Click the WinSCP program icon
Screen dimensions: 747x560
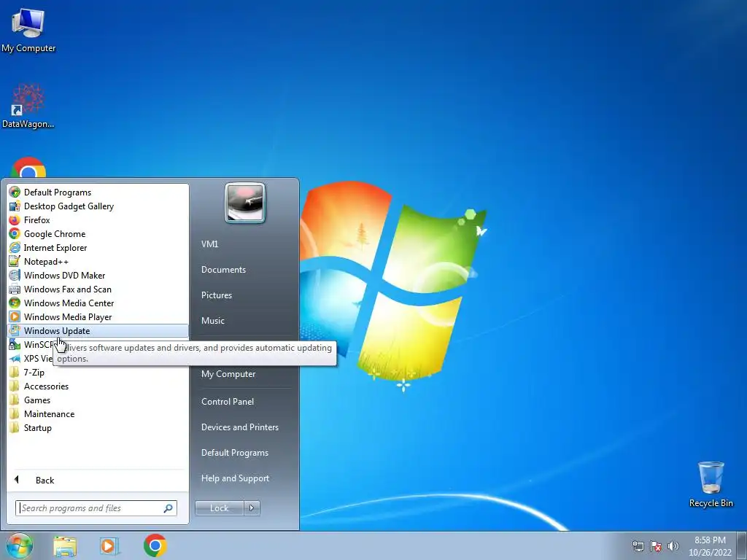pos(15,344)
